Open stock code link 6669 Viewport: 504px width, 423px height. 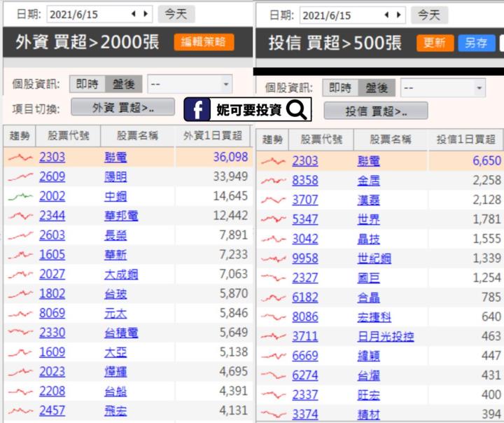[305, 356]
